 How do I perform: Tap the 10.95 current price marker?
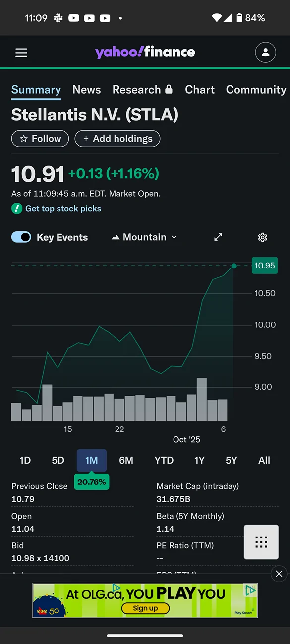pyautogui.click(x=265, y=266)
